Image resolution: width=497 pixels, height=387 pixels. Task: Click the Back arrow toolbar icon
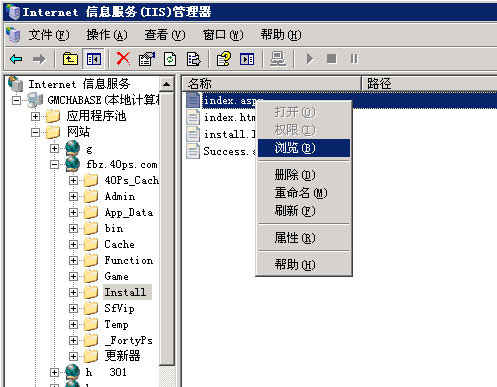(x=16, y=59)
